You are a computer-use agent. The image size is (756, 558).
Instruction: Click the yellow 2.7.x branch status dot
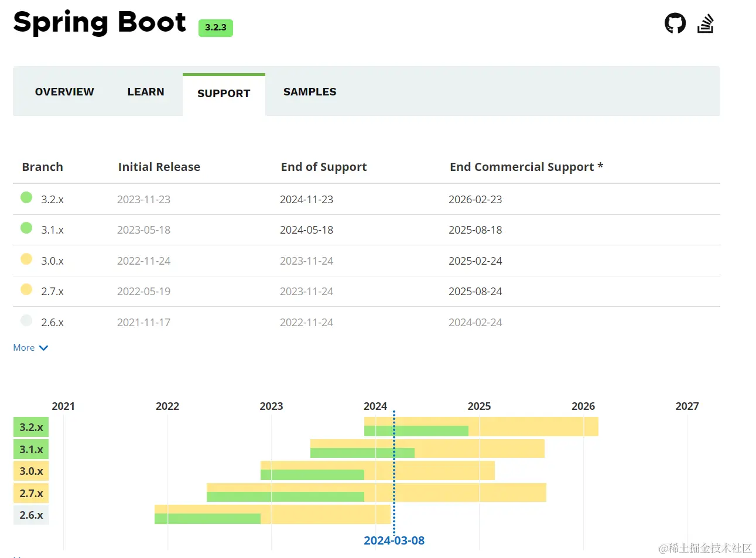click(26, 289)
